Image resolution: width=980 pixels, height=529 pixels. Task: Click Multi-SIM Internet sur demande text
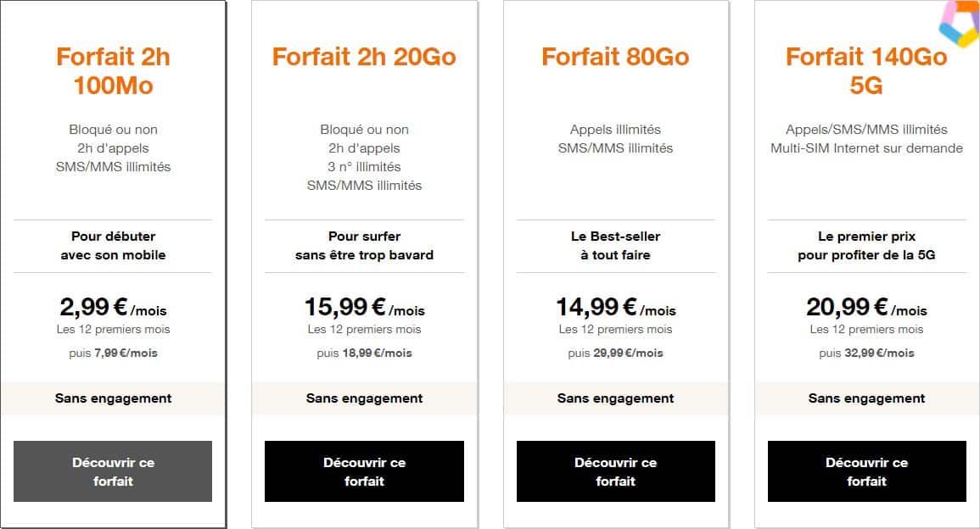pyautogui.click(x=866, y=148)
